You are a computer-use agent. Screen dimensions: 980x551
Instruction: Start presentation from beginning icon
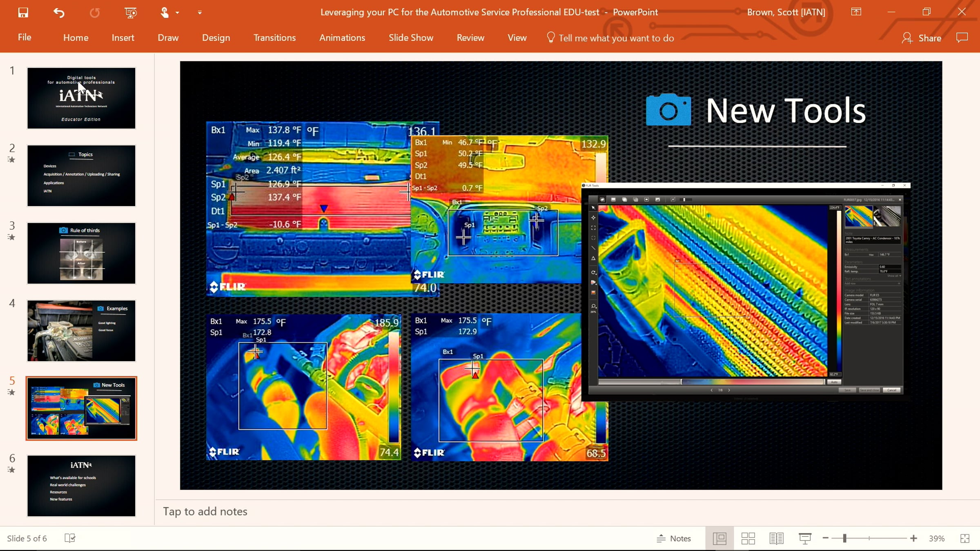[131, 13]
